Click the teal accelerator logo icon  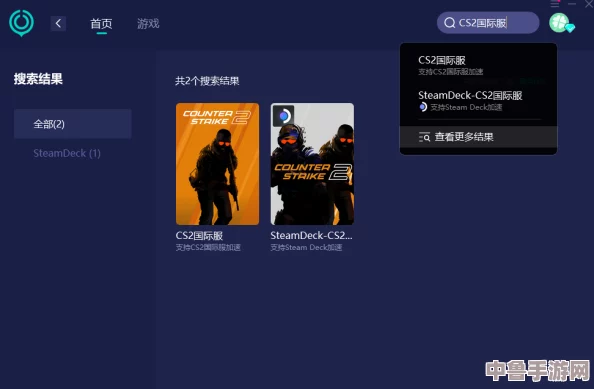(21, 23)
